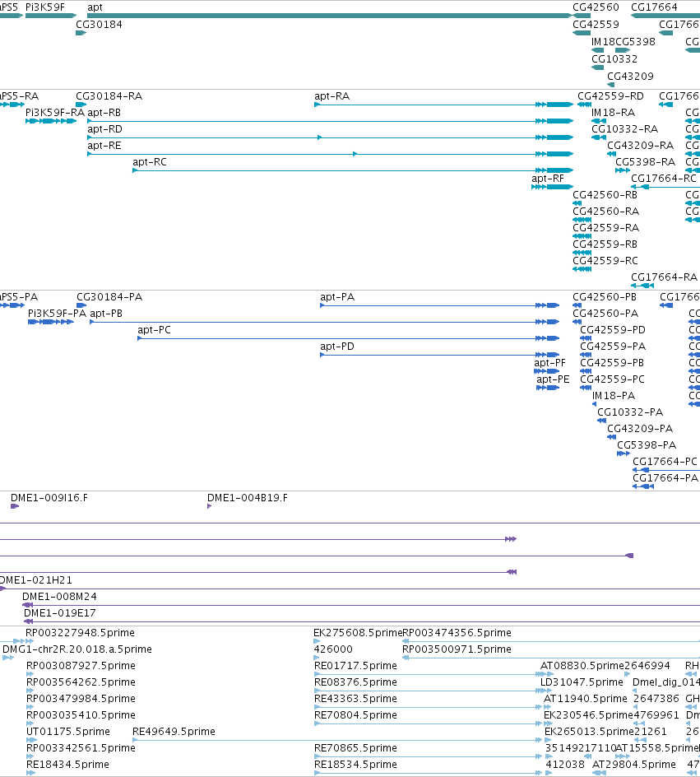The width and height of the screenshot is (700, 777).
Task: Click the IM18-RA transcript label
Action: pos(614,113)
